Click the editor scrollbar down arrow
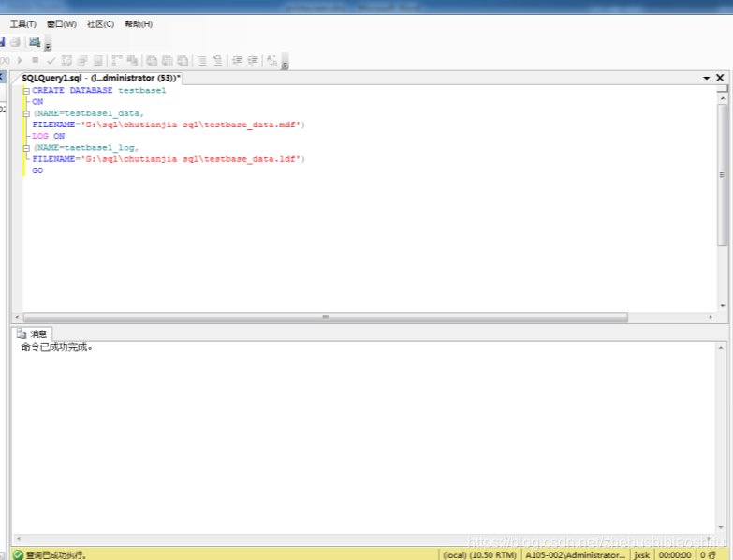The height and width of the screenshot is (560, 733). tap(723, 305)
